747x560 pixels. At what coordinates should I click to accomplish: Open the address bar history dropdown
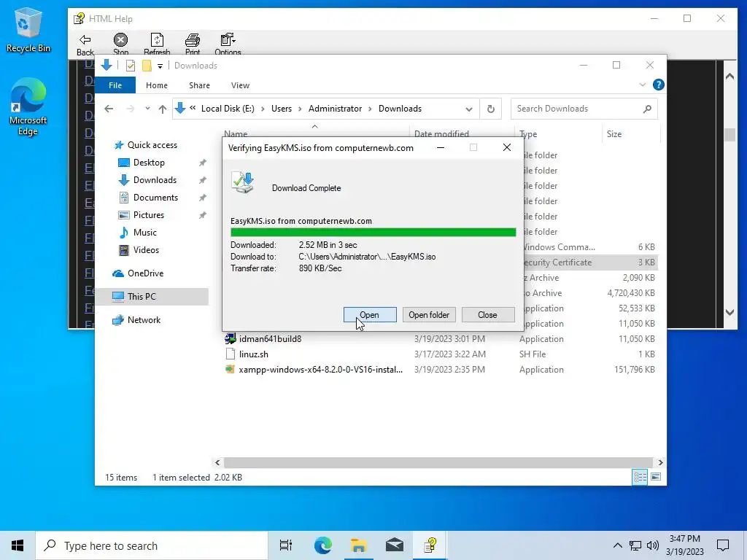[469, 109]
